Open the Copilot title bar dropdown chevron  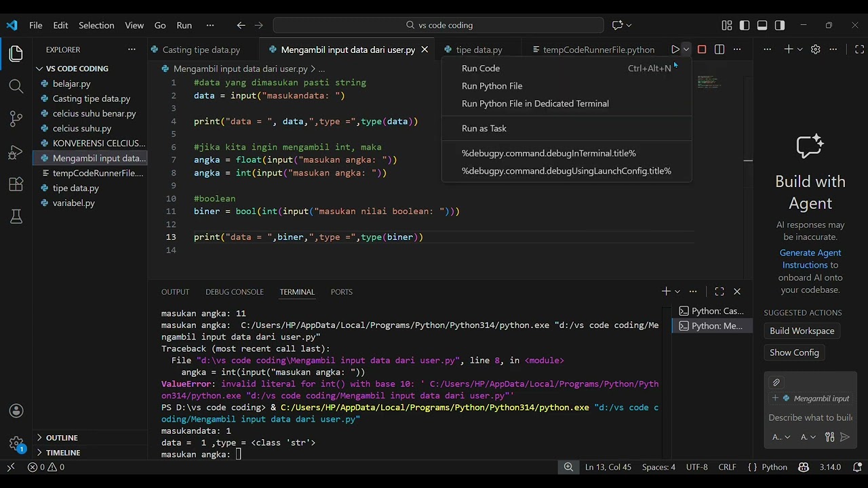click(629, 25)
